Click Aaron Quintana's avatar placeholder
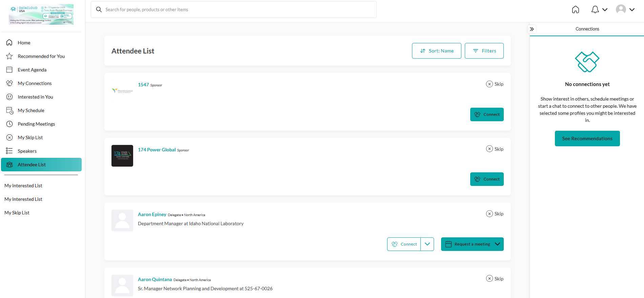 point(122,285)
